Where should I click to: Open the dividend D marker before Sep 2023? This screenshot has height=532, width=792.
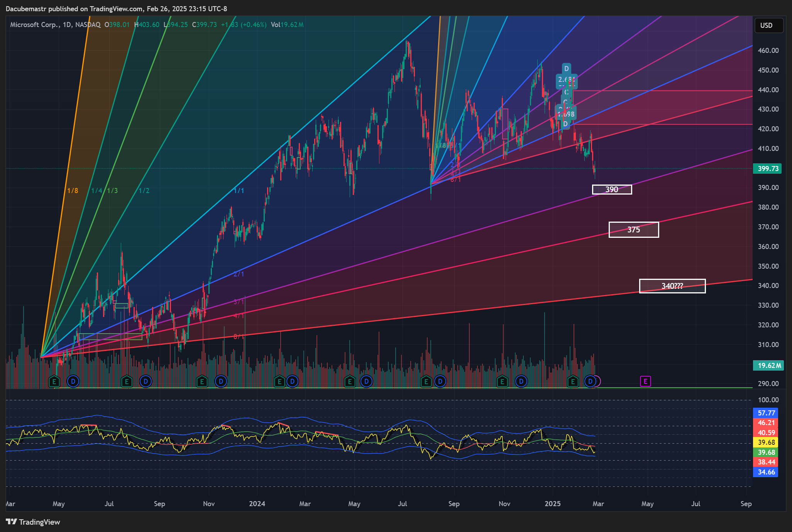(146, 382)
